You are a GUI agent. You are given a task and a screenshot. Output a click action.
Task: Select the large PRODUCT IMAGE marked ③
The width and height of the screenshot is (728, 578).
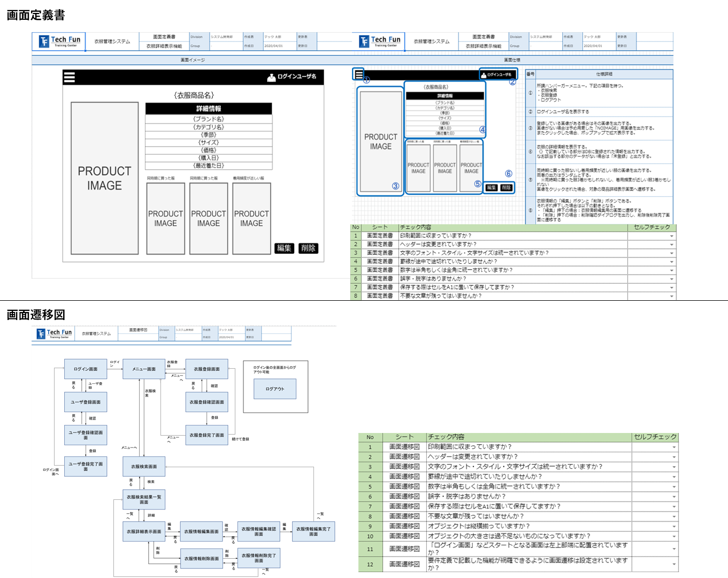pos(380,142)
